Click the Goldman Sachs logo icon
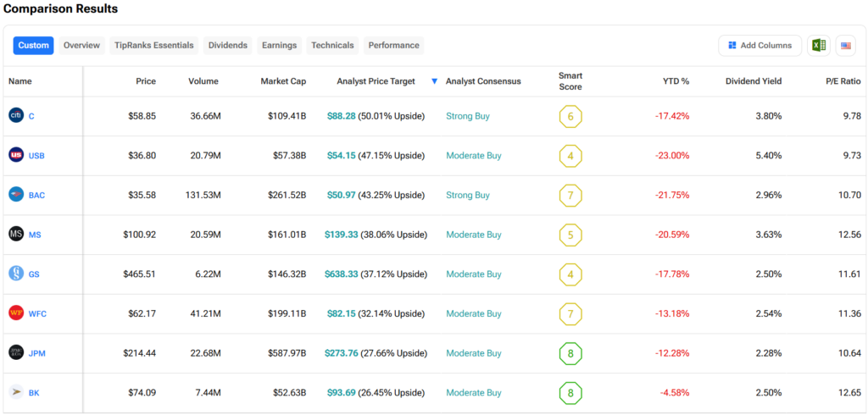Image resolution: width=868 pixels, height=415 pixels. click(16, 274)
